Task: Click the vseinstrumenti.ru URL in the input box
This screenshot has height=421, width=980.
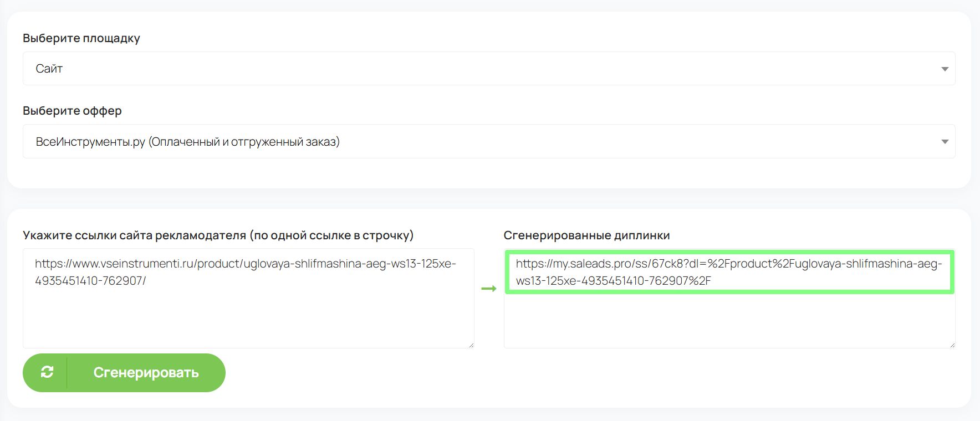Action: pos(245,271)
